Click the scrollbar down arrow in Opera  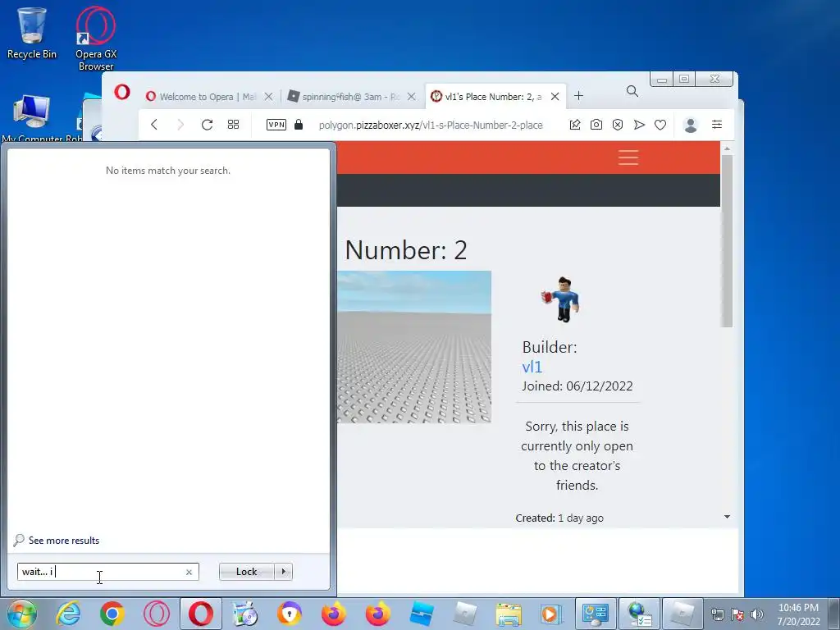coord(727,517)
